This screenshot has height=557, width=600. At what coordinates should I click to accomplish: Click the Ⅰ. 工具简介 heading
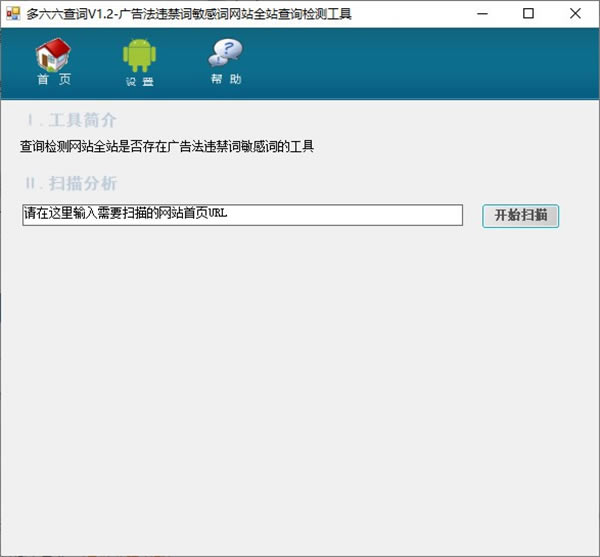click(x=72, y=121)
